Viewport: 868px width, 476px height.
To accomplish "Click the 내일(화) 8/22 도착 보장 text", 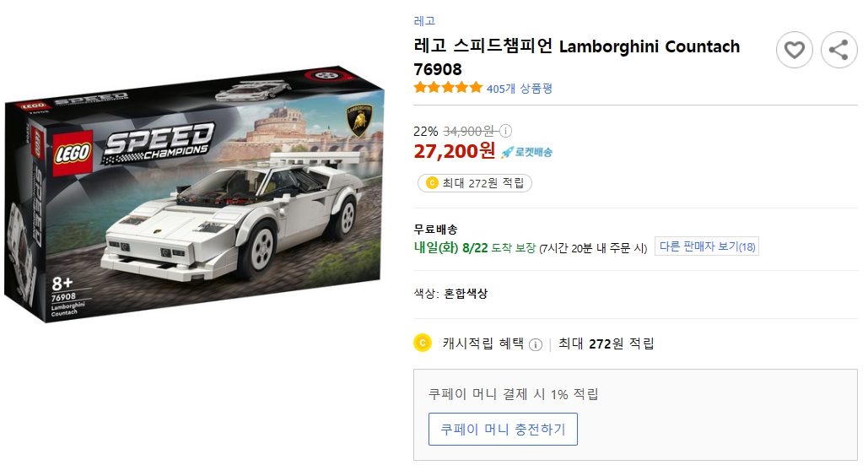I will (x=474, y=247).
